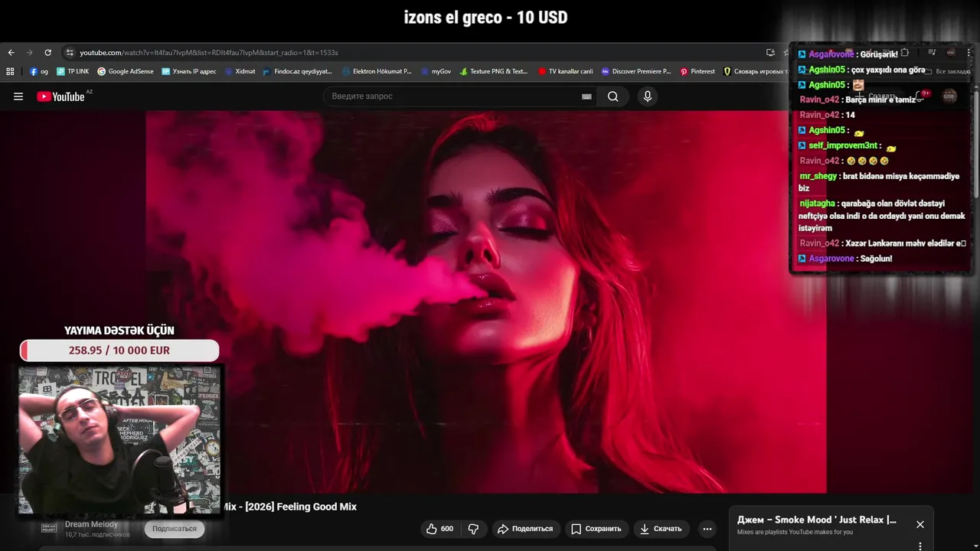This screenshot has width=980, height=551.
Task: Dislike the video with the thumbs-down button
Action: [473, 529]
